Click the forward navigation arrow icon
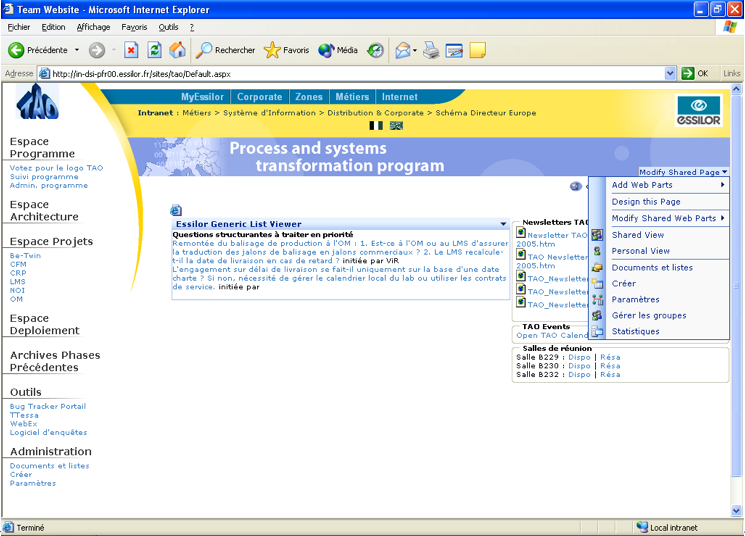The height and width of the screenshot is (536, 745). 97,50
